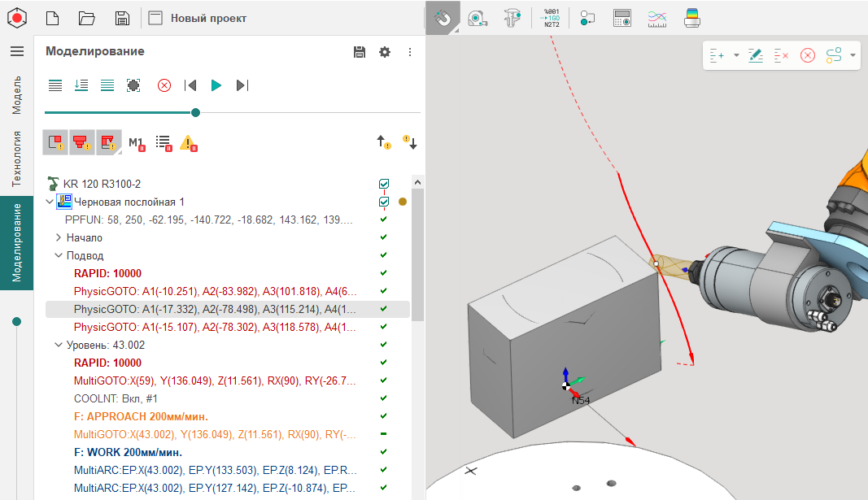Save the project via the top floppy disk icon
This screenshot has width=868, height=500.
(122, 18)
